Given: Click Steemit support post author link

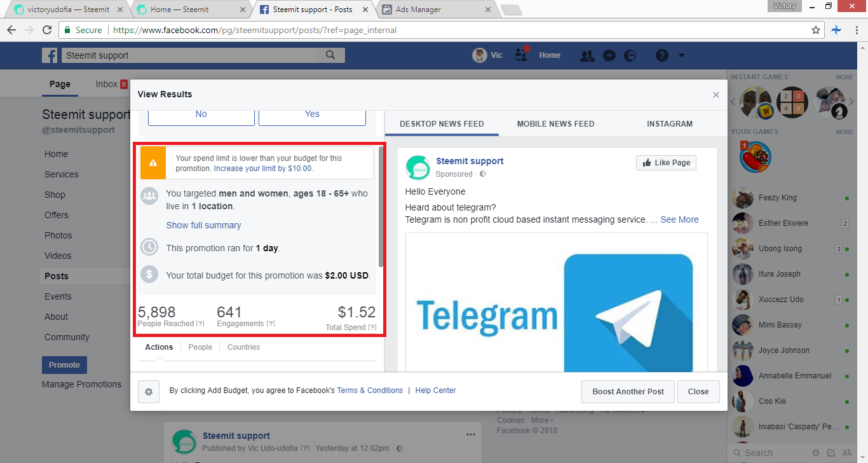Looking at the screenshot, I should [x=236, y=436].
